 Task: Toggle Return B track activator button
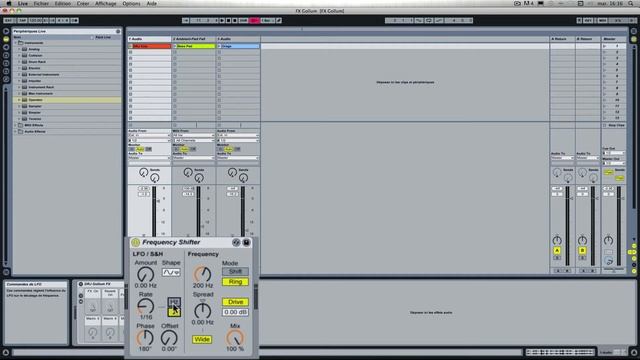pos(582,250)
